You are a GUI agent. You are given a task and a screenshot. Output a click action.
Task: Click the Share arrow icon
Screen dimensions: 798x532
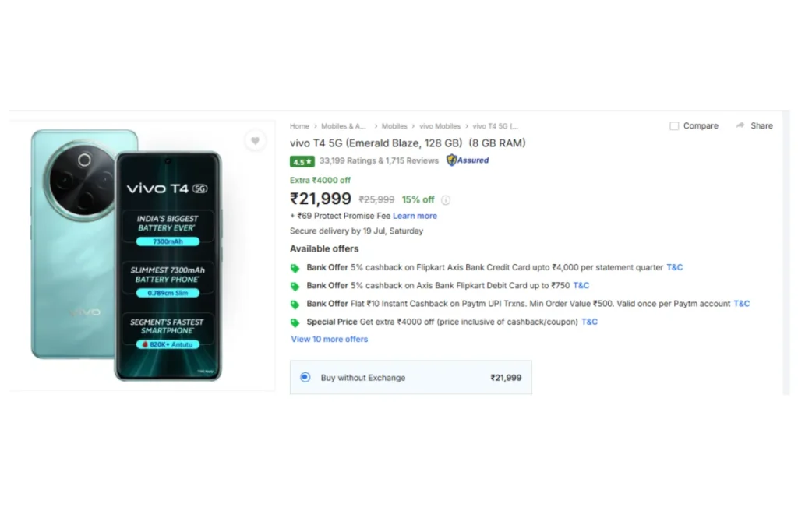pyautogui.click(x=740, y=125)
